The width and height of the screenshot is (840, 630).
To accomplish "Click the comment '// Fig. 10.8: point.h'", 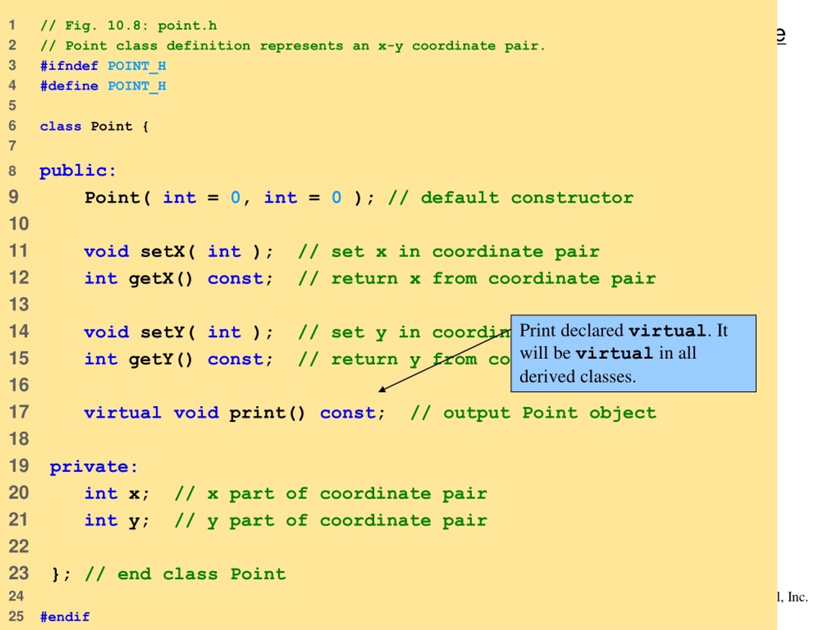I will click(x=129, y=26).
